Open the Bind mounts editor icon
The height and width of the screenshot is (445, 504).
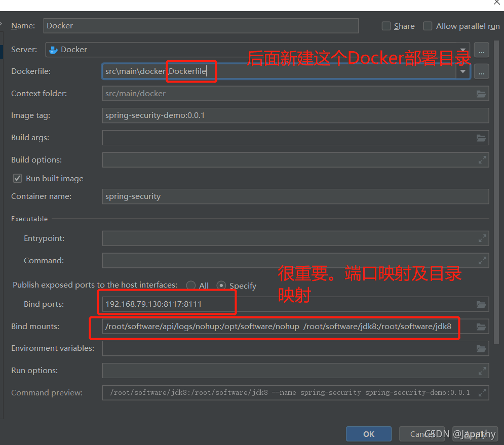[x=481, y=327]
